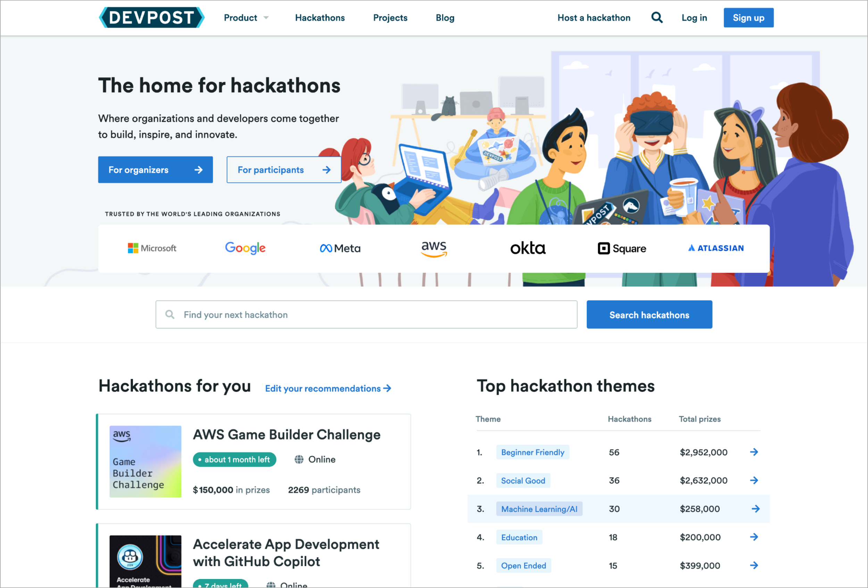Click the arrow in the Social Good row
The height and width of the screenshot is (588, 868).
point(754,480)
